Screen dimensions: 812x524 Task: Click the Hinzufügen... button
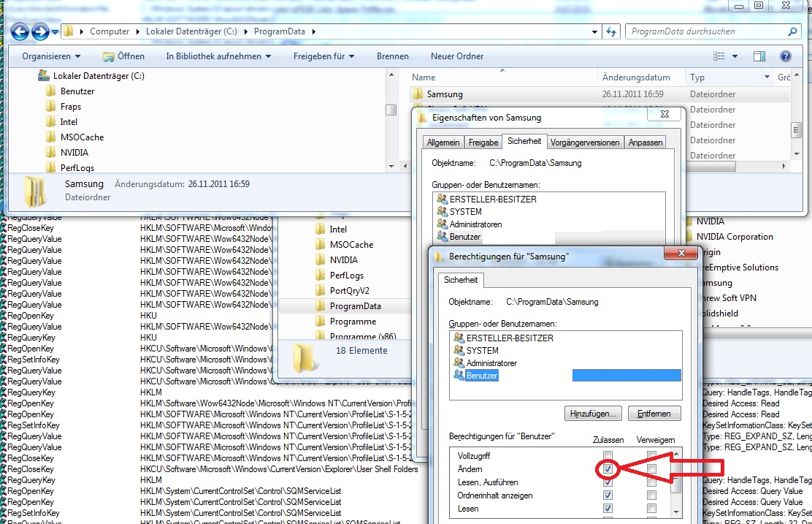click(593, 414)
